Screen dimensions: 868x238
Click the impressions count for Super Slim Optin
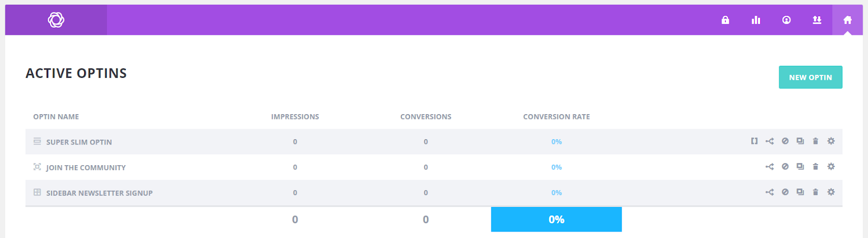[295, 142]
